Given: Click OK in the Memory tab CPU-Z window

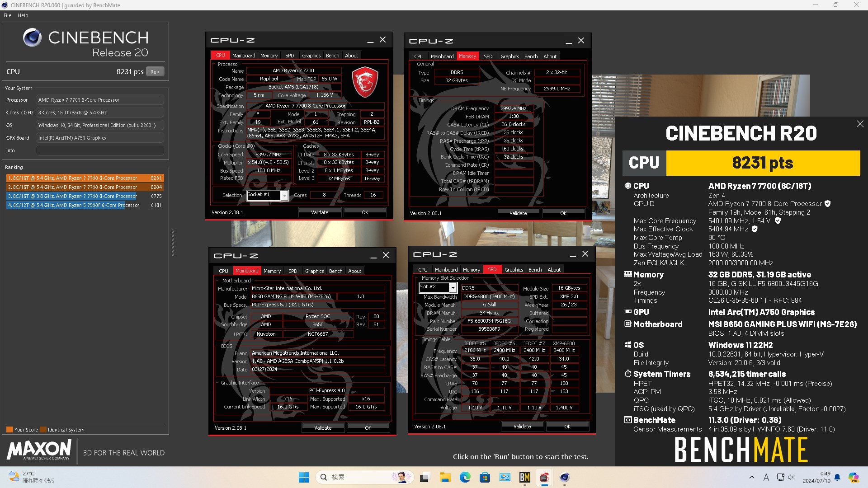Looking at the screenshot, I should click(563, 213).
